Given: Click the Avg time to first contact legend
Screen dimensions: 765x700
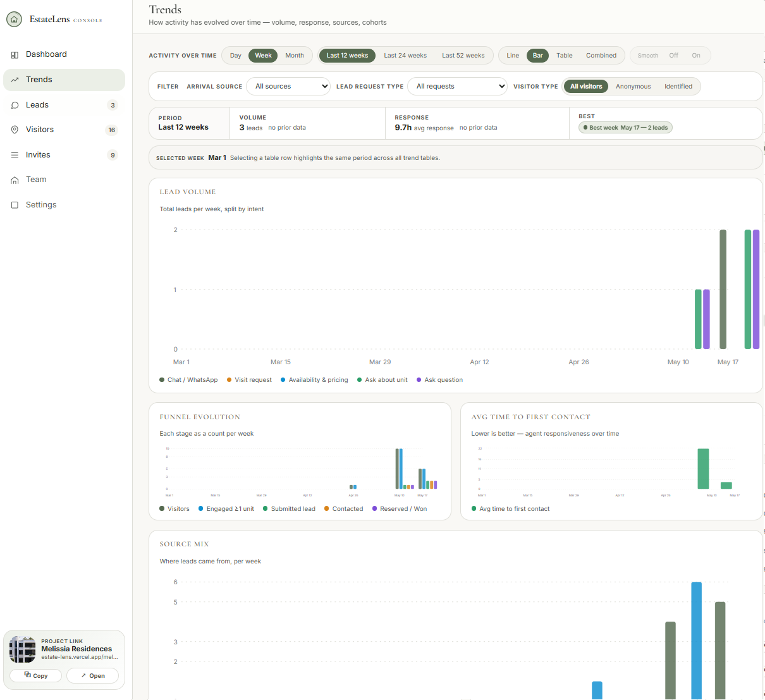Looking at the screenshot, I should coord(510,509).
